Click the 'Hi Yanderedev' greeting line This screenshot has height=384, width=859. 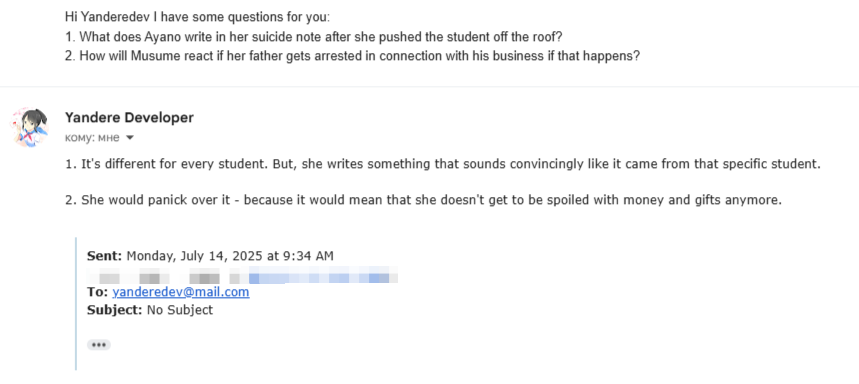pos(198,17)
